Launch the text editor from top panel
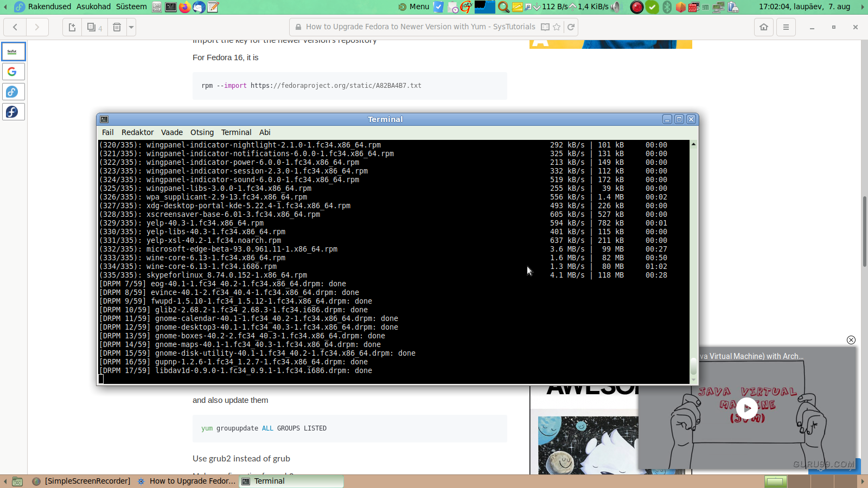868x488 pixels. [213, 7]
